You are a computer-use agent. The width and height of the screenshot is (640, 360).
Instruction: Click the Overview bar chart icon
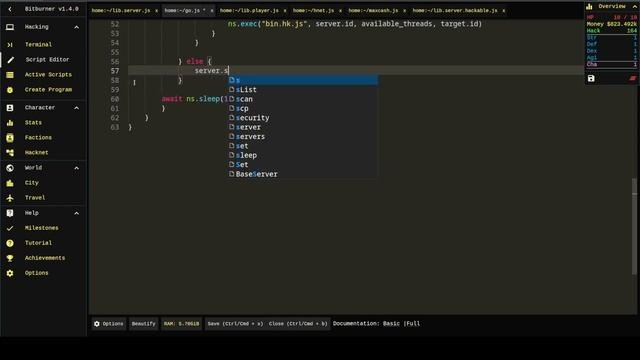pos(589,7)
